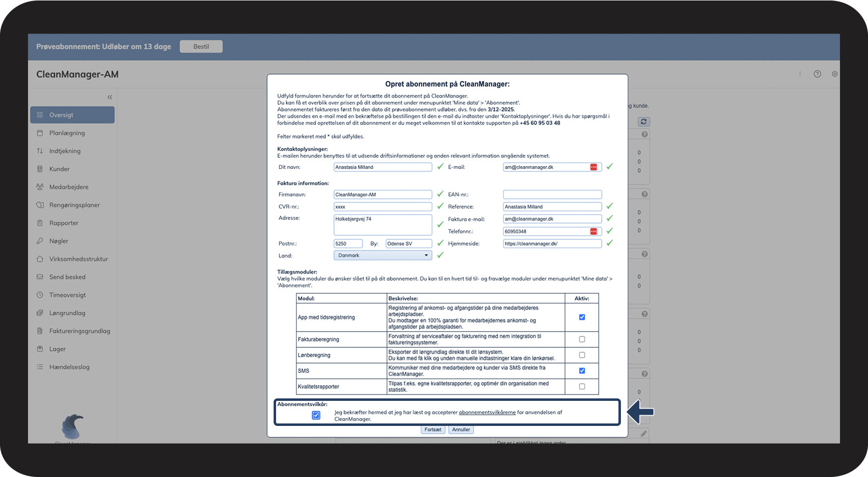Click the help question mark icon
868x477 pixels.
(817, 74)
